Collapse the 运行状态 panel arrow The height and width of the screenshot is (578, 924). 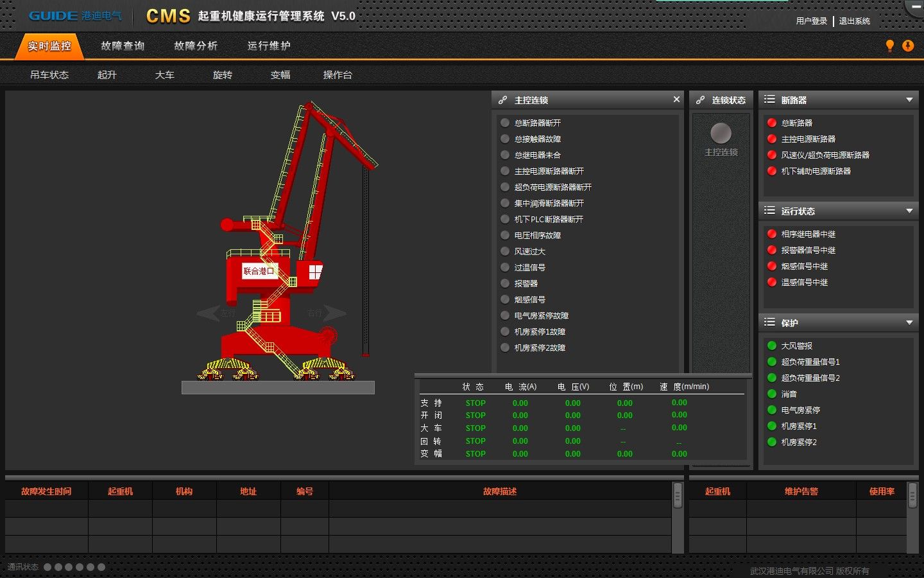point(909,211)
